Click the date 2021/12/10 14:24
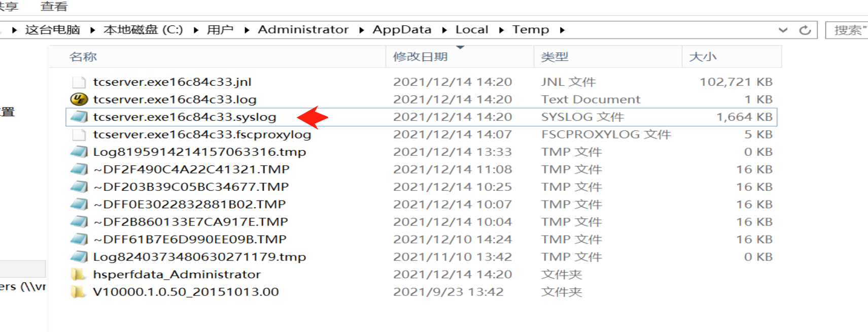Viewport: 868px width, 332px height. [x=452, y=239]
